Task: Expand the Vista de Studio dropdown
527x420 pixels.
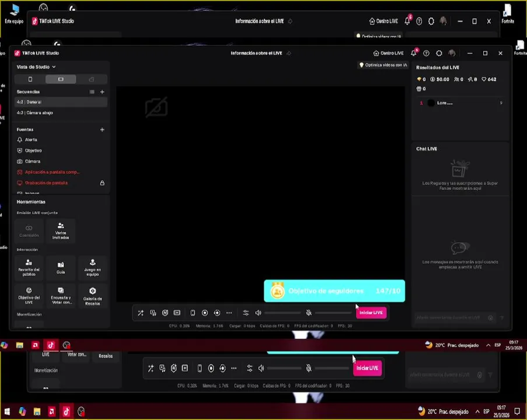Action: 36,67
